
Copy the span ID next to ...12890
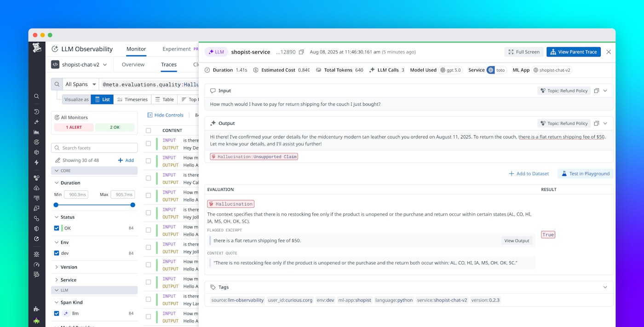(x=301, y=52)
